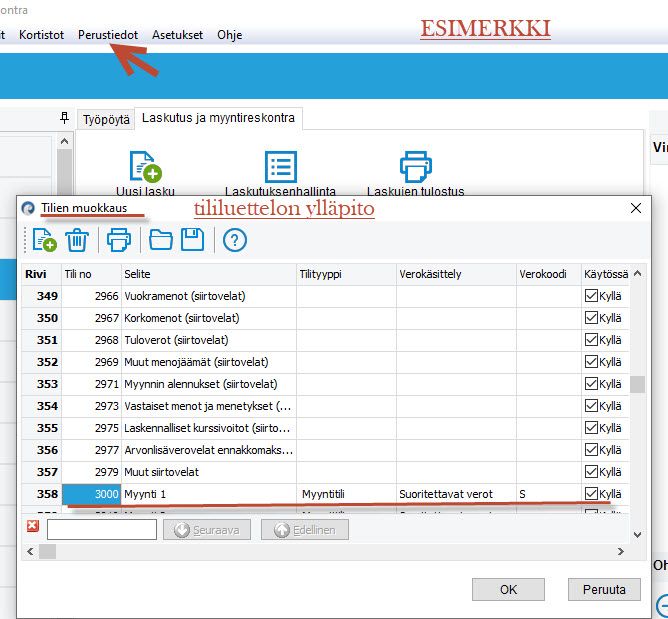The height and width of the screenshot is (619, 668).
Task: Click the floppy disk save icon
Action: 193,239
